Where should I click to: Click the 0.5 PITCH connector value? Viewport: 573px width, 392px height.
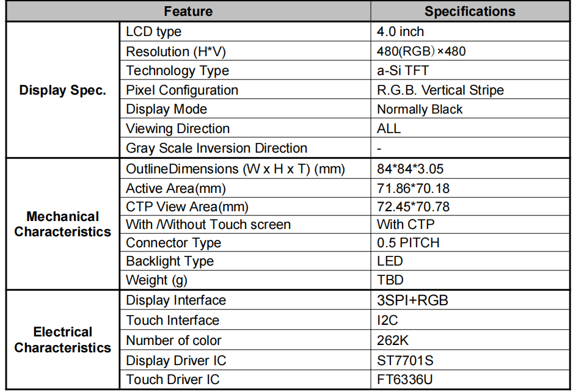pyautogui.click(x=408, y=242)
